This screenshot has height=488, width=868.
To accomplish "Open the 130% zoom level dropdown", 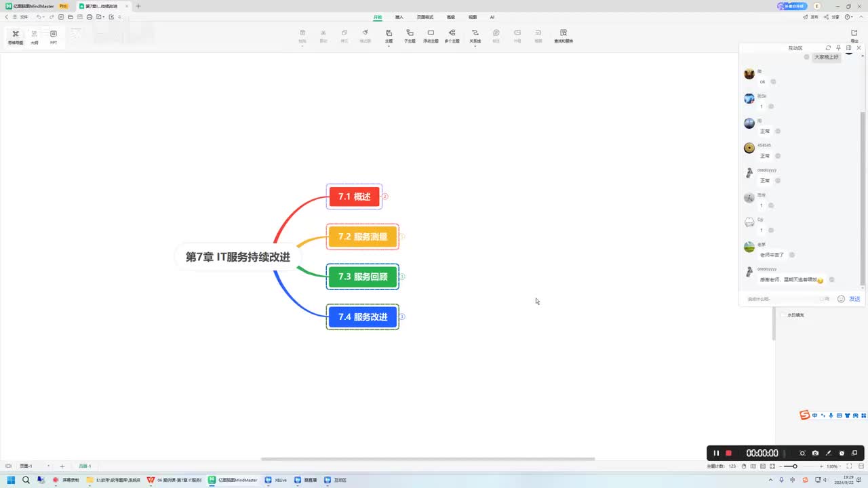I will (835, 466).
